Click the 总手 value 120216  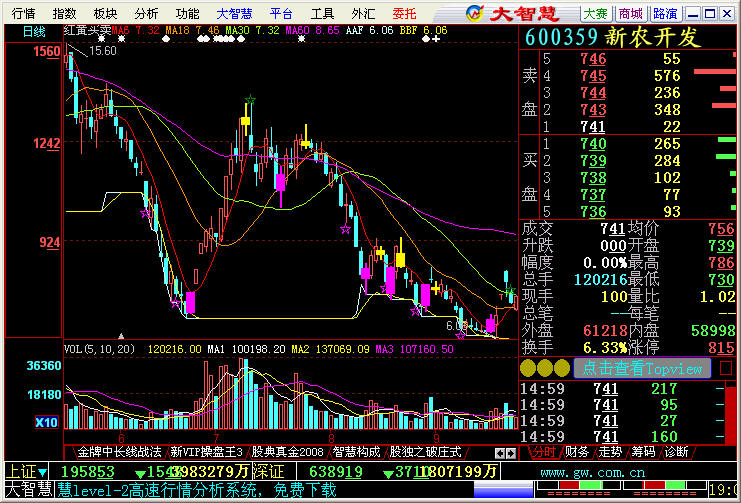click(601, 280)
